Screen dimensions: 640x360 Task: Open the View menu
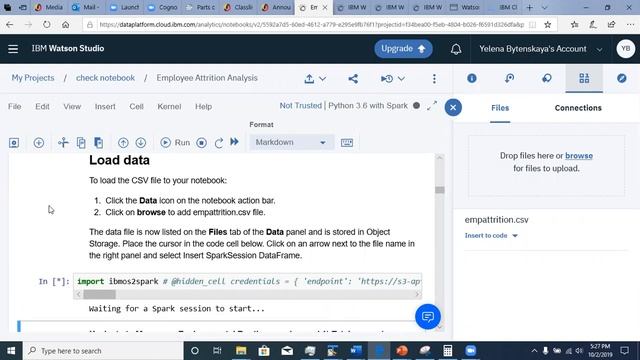point(72,107)
